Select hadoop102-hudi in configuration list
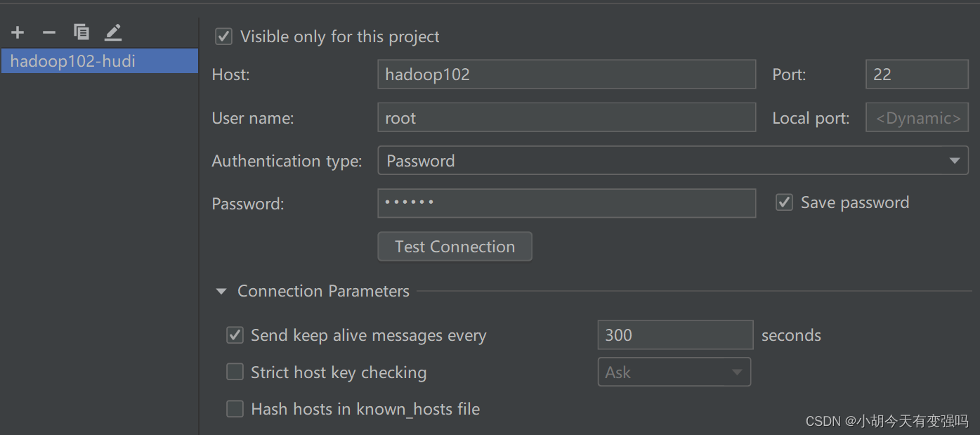 pos(99,61)
